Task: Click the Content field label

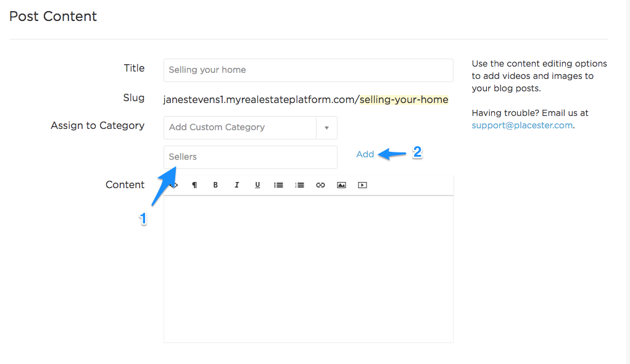Action: pos(125,185)
